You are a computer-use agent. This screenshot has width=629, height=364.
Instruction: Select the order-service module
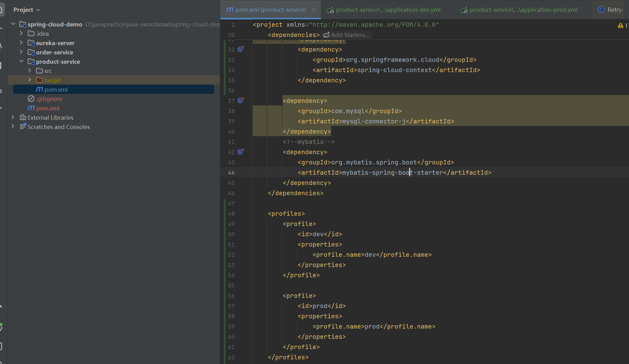tap(54, 52)
